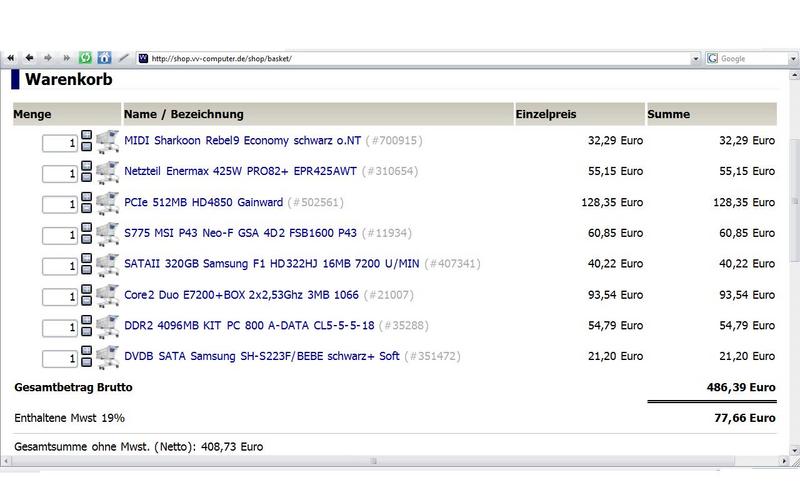Click the horizontal scrollbar left arrow
This screenshot has width=800, height=500.
pyautogui.click(x=6, y=461)
